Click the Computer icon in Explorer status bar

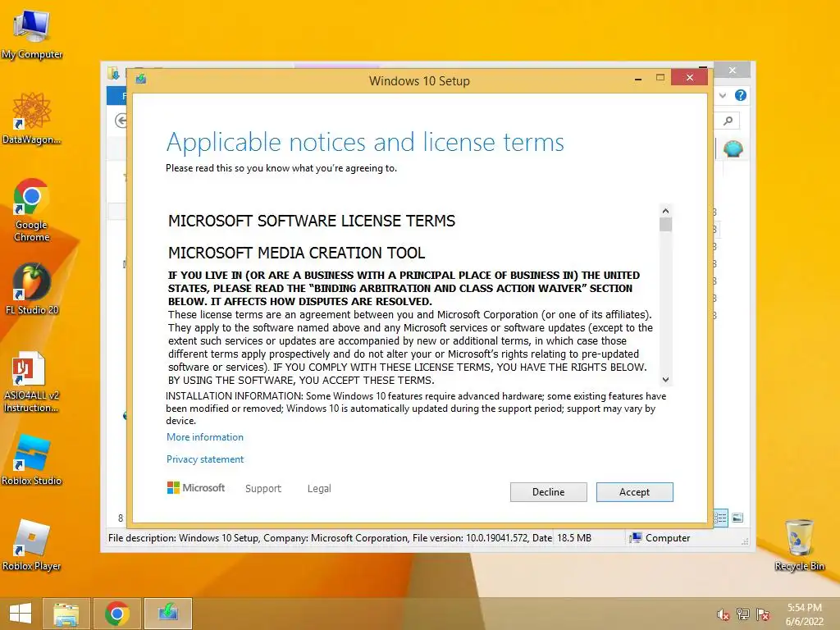[636, 538]
